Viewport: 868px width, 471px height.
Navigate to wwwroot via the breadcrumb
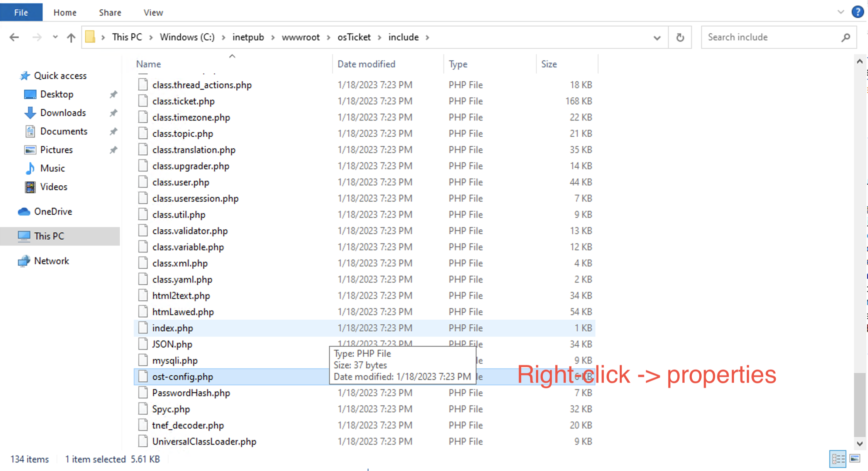click(x=301, y=37)
